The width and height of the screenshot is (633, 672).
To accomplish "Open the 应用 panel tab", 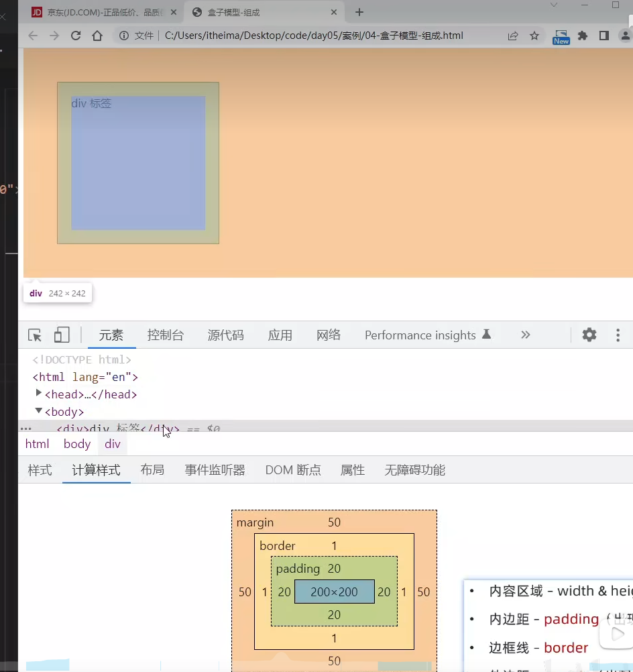I will (280, 335).
